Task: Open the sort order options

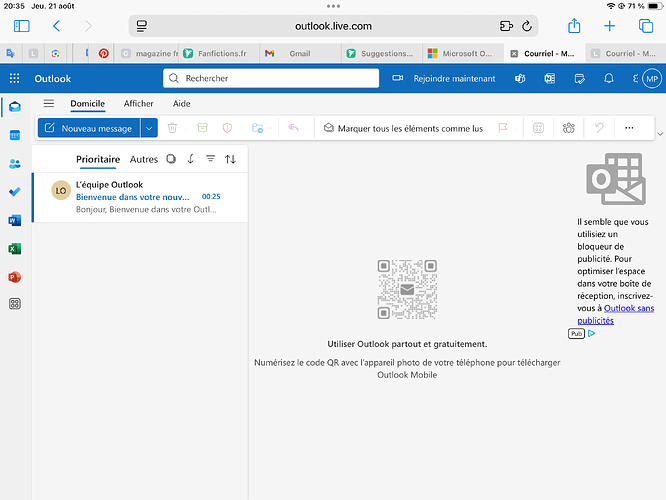Action: click(x=231, y=159)
